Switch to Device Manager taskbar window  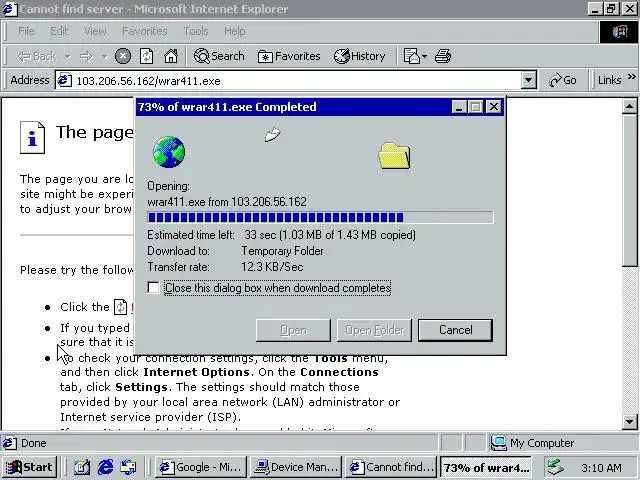[296, 467]
